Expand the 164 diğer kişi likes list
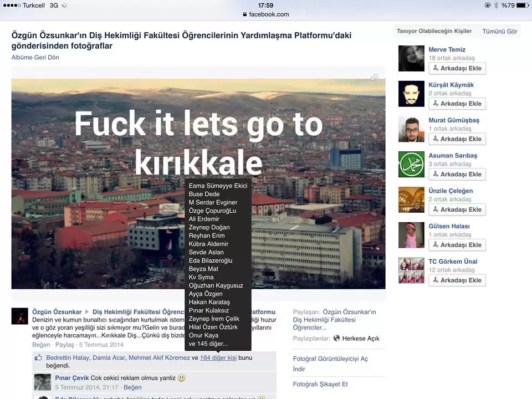The width and height of the screenshot is (532, 399). [218, 358]
